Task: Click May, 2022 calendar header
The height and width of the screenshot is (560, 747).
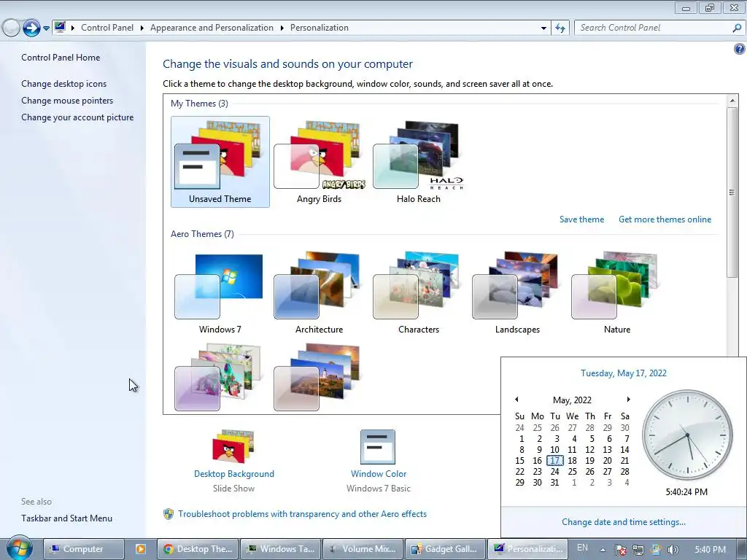Action: [572, 400]
